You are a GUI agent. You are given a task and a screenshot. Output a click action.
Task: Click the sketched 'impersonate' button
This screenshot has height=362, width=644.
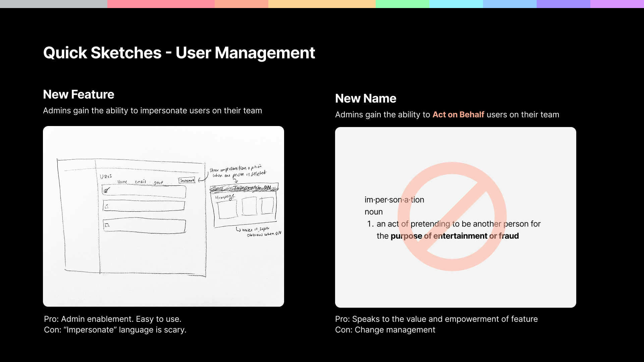click(187, 180)
